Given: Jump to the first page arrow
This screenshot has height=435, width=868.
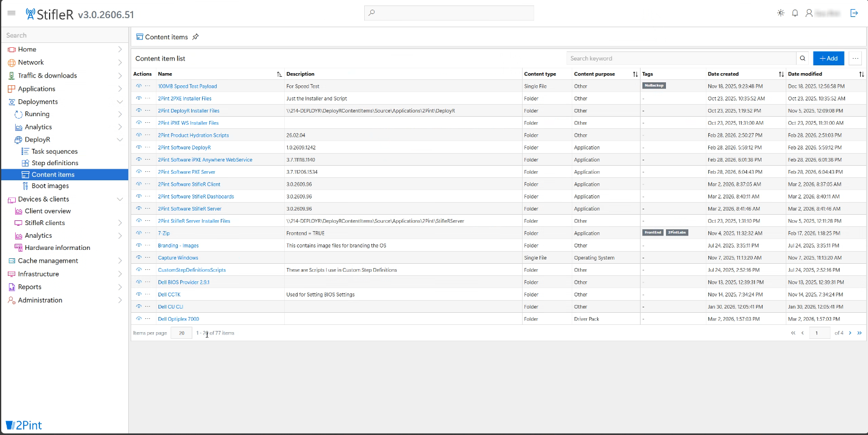Looking at the screenshot, I should [x=793, y=333].
